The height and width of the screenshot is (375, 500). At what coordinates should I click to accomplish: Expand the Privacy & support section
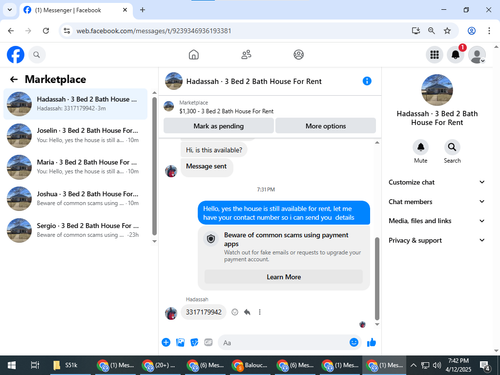(436, 240)
